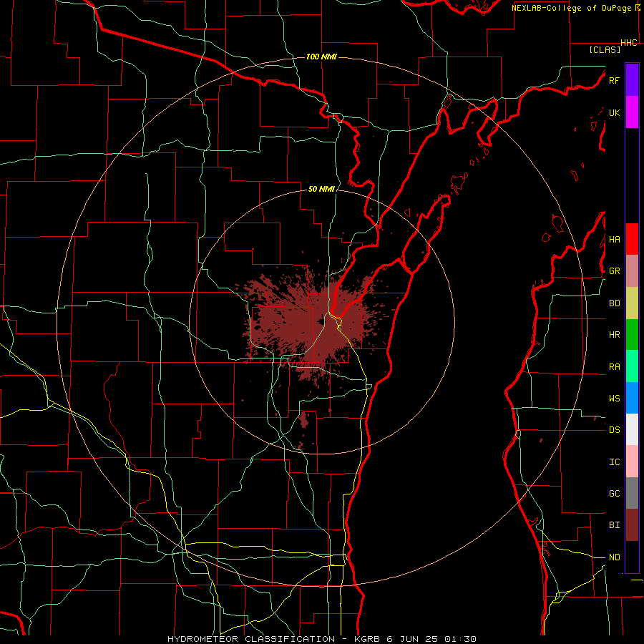Click the KGRB radar site dot in the echo

(320, 321)
